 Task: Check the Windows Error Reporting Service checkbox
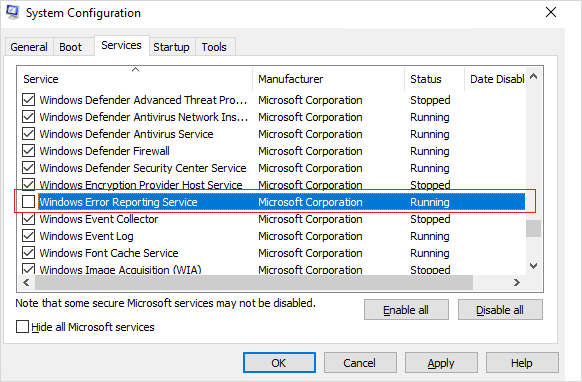click(x=29, y=202)
